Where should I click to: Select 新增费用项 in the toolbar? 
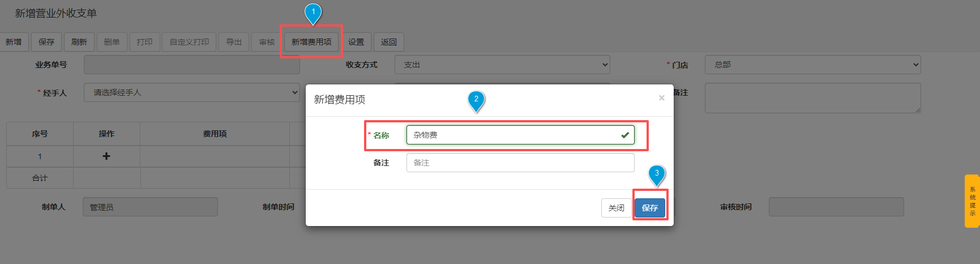pyautogui.click(x=311, y=42)
